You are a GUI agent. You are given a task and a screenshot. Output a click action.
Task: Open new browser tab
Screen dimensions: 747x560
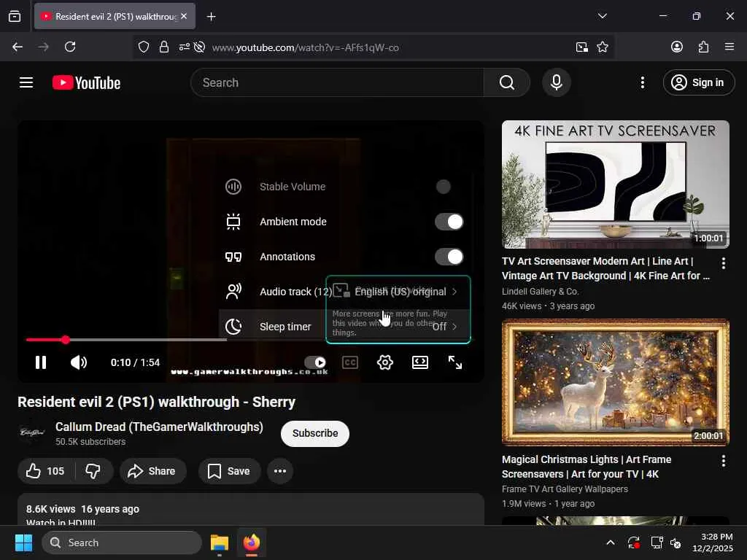211,17
